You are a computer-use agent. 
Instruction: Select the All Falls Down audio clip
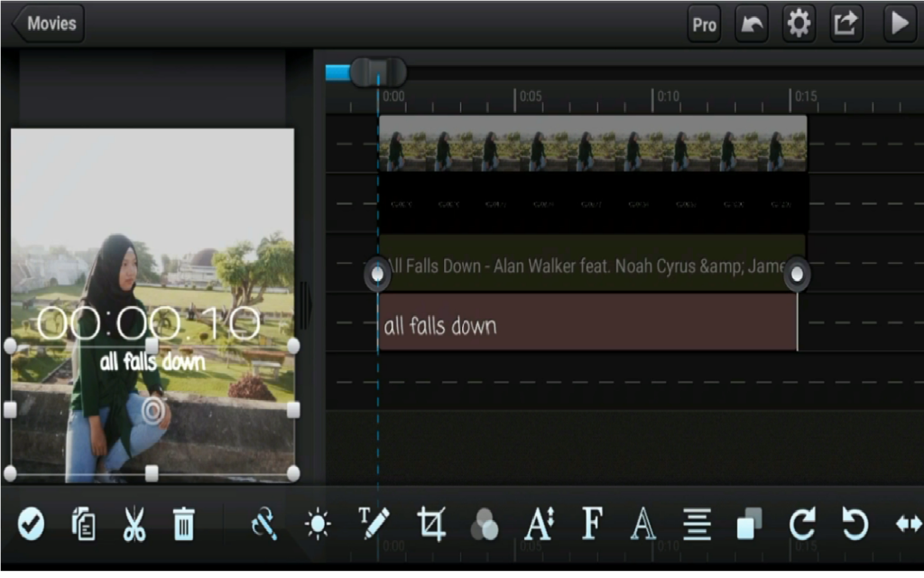(592, 264)
